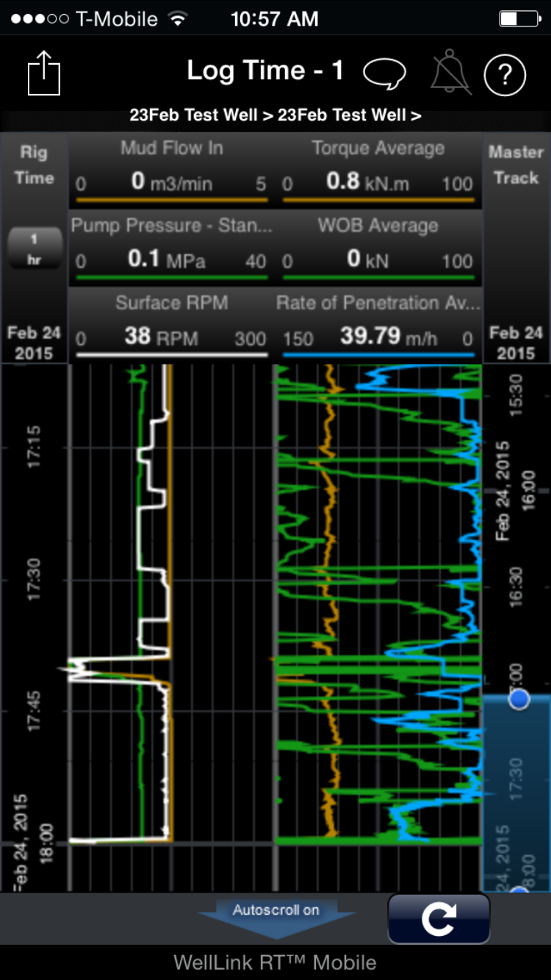Tap the WOB Average gauge panel

coord(378,248)
